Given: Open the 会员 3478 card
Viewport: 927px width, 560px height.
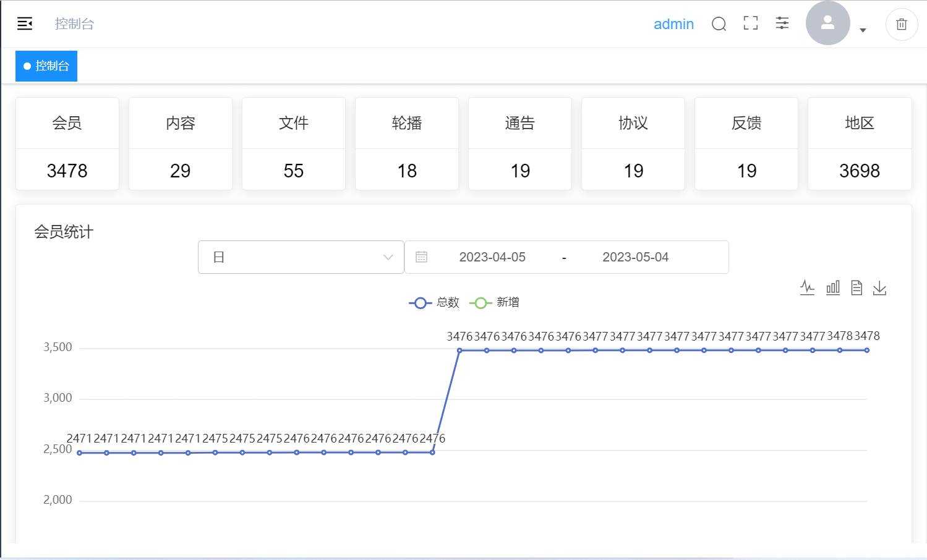Looking at the screenshot, I should tap(67, 143).
